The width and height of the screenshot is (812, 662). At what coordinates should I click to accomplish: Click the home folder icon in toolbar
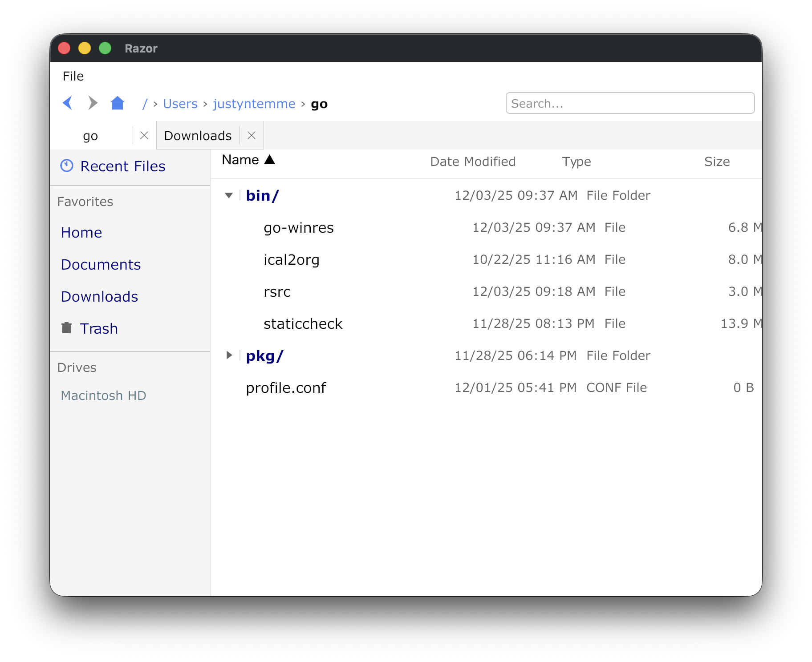[x=118, y=103]
